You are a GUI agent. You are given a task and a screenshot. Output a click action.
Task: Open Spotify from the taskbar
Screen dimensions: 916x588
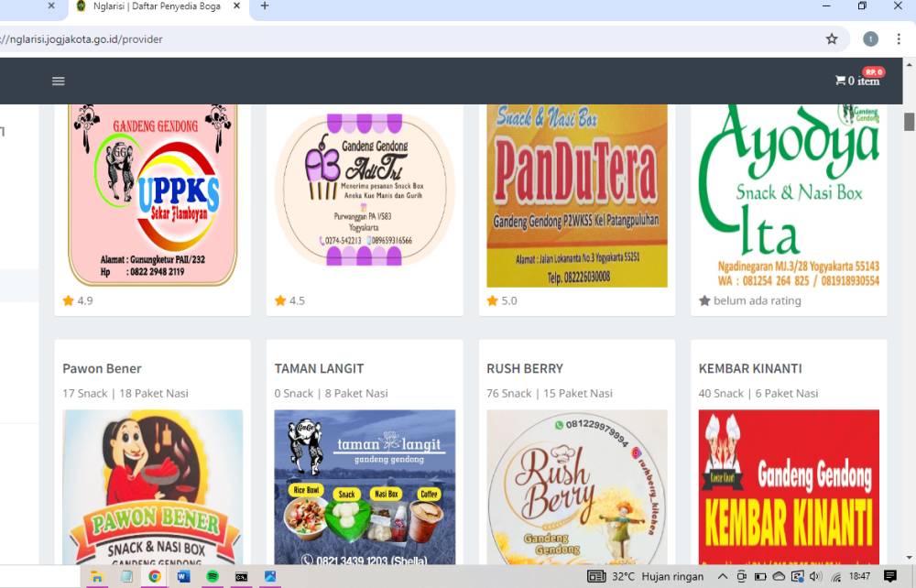[x=213, y=577]
